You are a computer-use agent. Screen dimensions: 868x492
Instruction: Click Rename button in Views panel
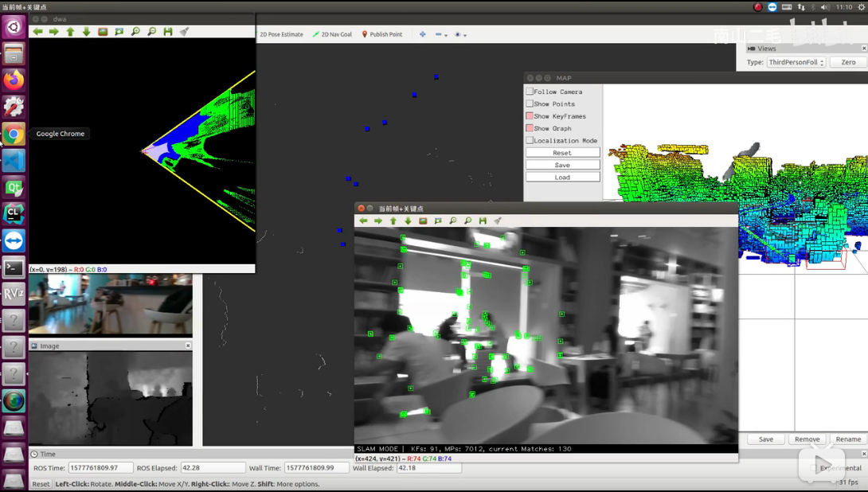pos(848,439)
